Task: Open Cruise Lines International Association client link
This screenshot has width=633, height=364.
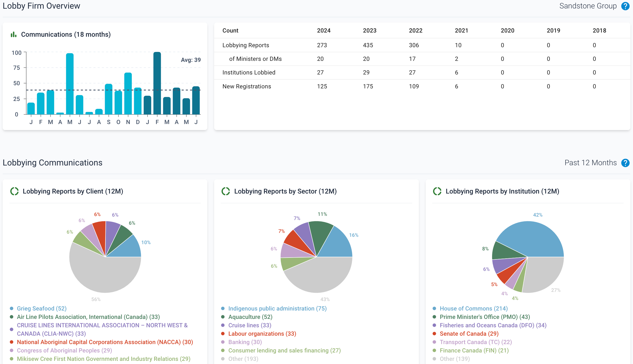Action: click(102, 329)
